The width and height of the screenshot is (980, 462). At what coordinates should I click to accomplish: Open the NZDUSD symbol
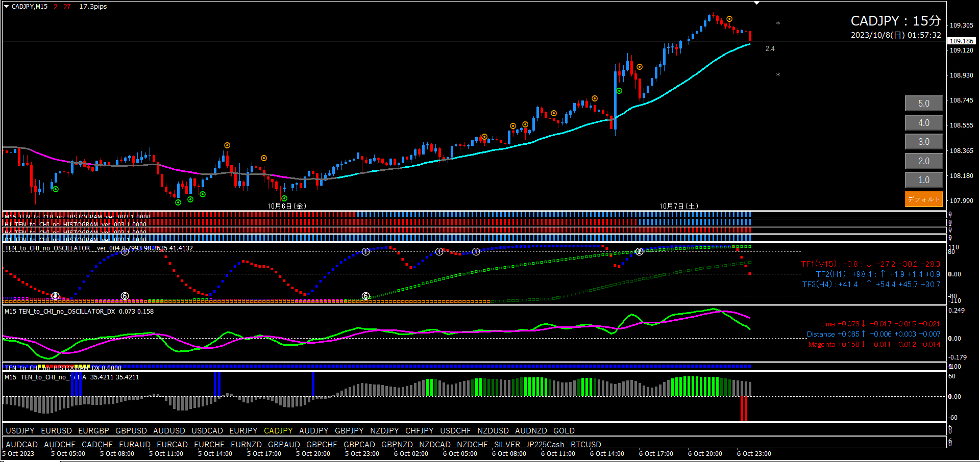point(493,431)
